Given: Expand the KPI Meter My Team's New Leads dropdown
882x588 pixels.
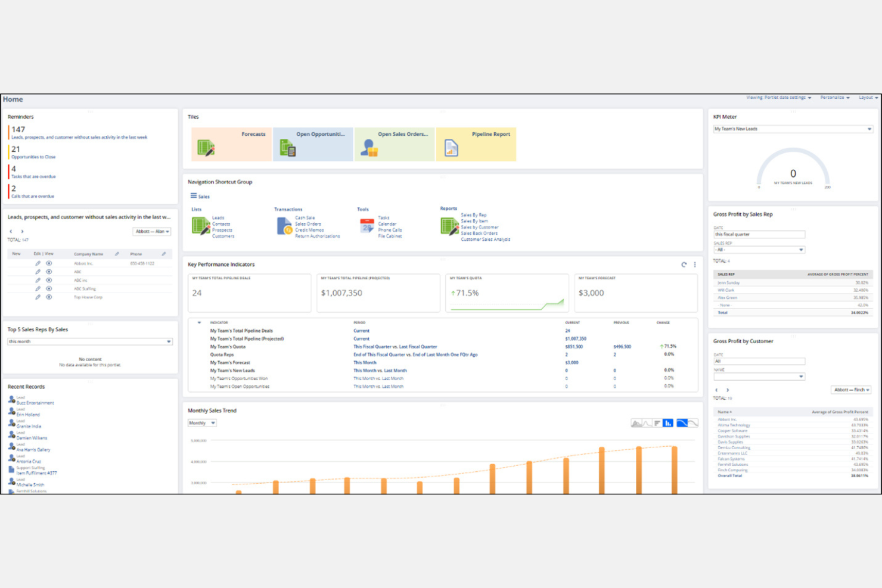Looking at the screenshot, I should [869, 129].
